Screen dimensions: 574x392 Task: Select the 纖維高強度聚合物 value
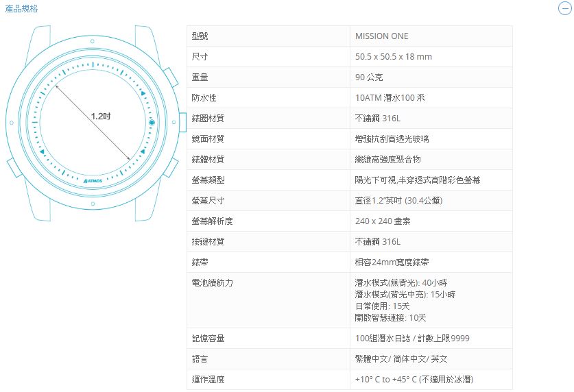click(x=388, y=159)
